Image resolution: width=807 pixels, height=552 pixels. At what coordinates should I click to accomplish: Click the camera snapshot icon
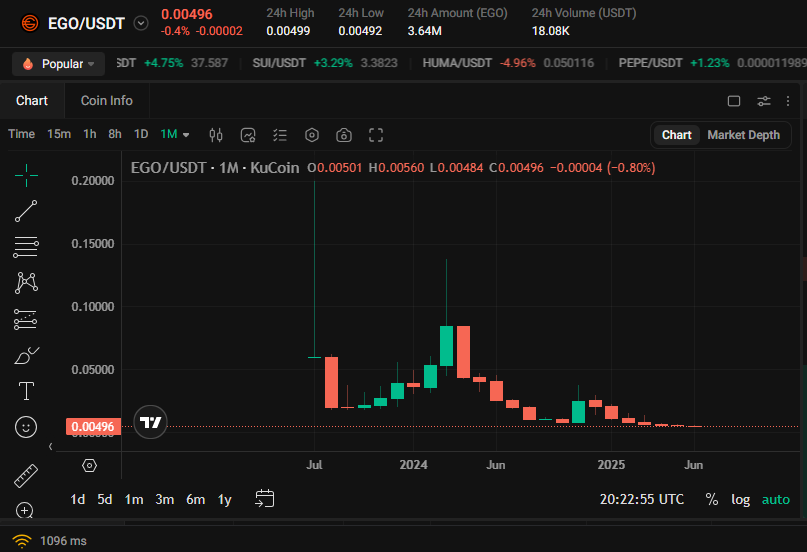[x=344, y=135]
